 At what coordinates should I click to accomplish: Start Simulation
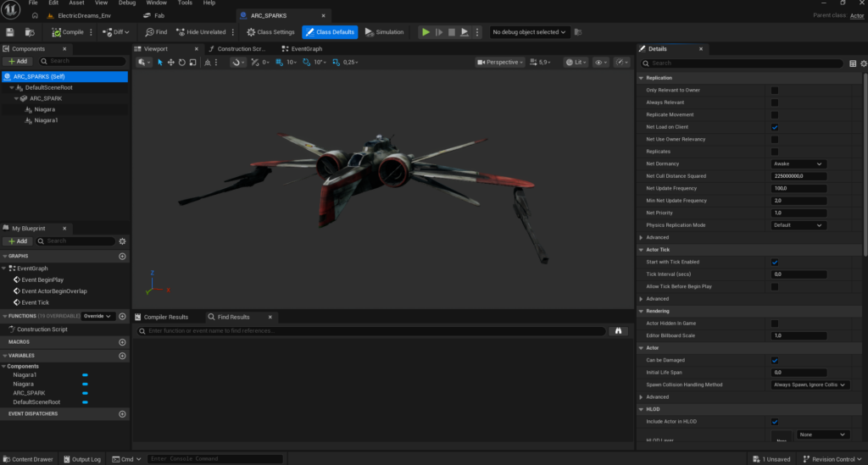point(384,32)
